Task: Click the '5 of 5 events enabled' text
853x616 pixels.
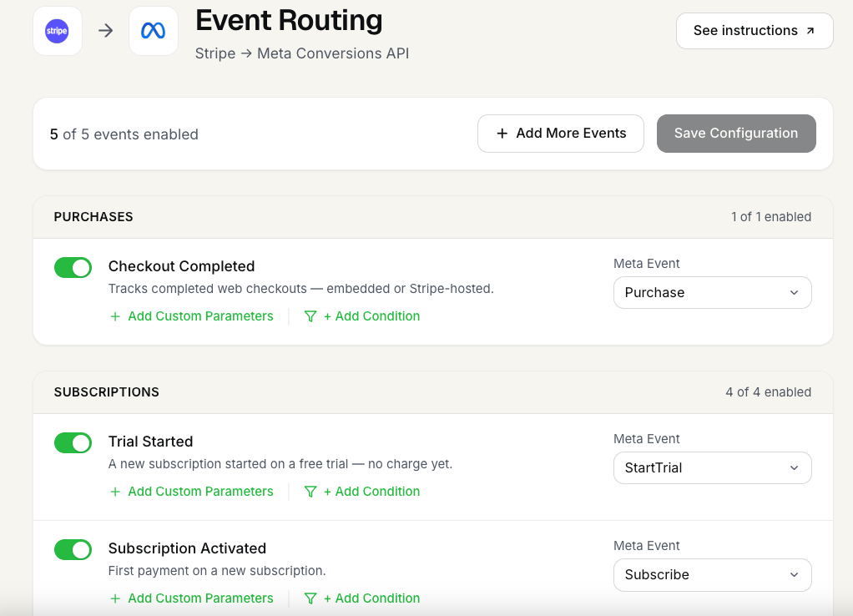Action: tap(124, 134)
